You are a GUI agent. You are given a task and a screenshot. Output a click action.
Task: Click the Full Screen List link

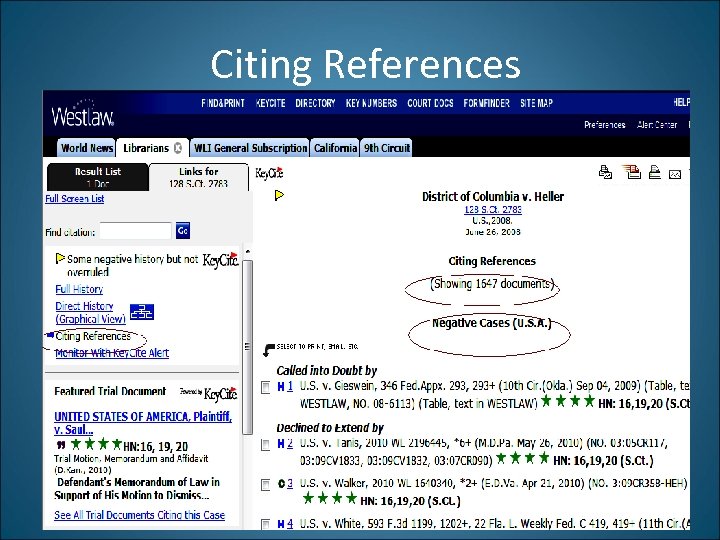[x=74, y=199]
